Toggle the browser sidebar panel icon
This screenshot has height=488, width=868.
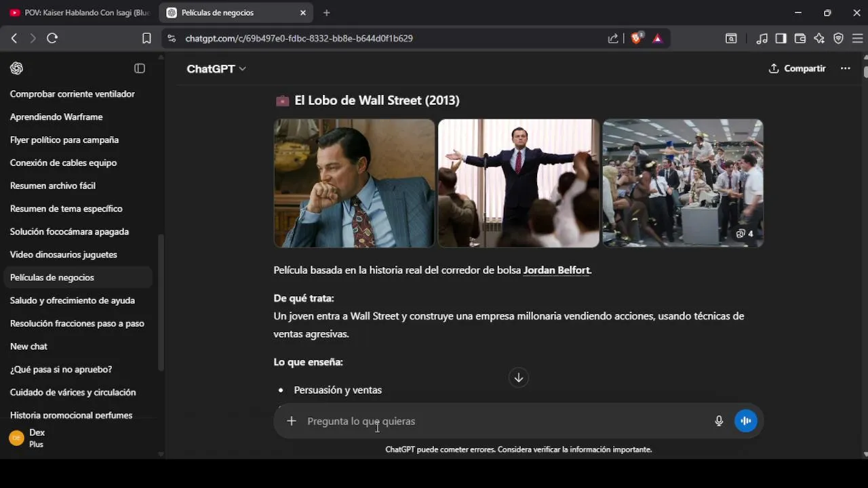(781, 39)
